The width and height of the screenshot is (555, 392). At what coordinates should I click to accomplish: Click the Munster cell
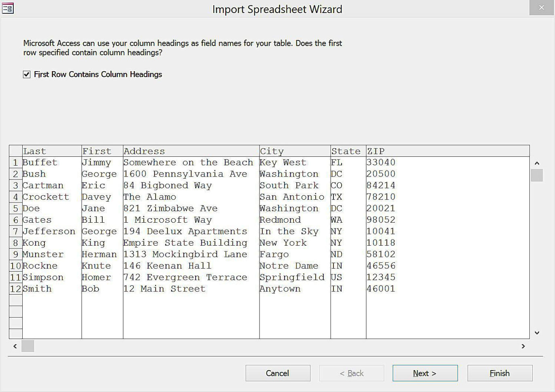52,255
